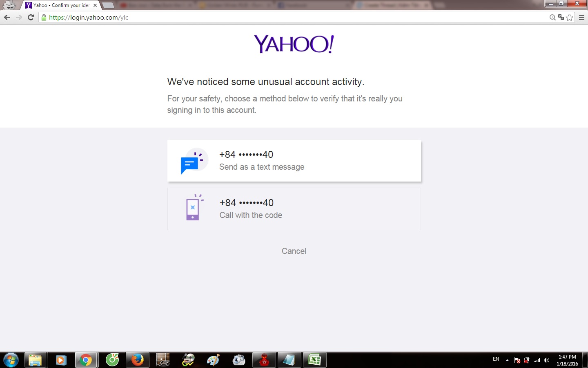This screenshot has height=368, width=588.
Task: Go back to the previous page
Action: point(7,17)
